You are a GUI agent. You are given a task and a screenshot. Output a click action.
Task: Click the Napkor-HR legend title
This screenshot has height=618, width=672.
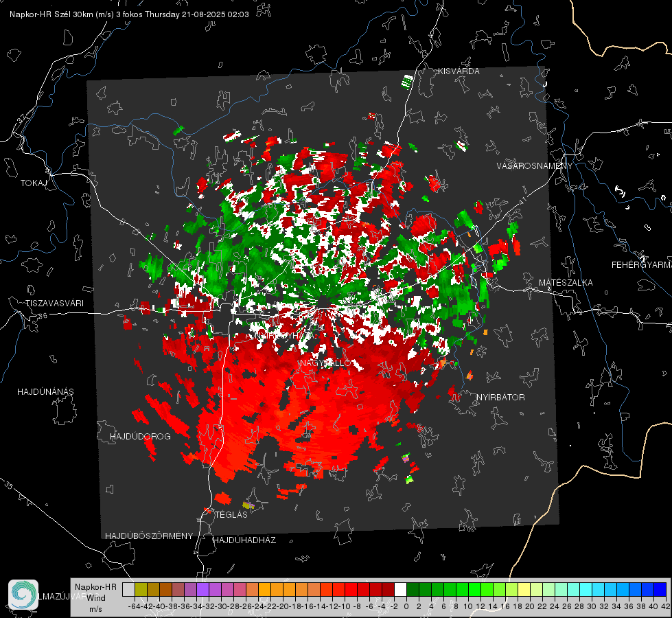coord(95,586)
